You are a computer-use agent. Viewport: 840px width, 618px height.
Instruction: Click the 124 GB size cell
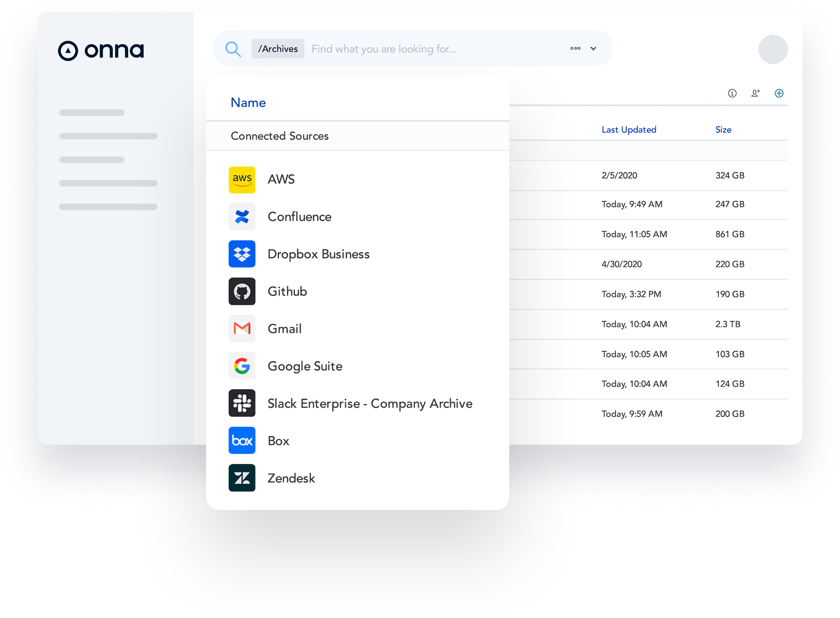click(730, 384)
